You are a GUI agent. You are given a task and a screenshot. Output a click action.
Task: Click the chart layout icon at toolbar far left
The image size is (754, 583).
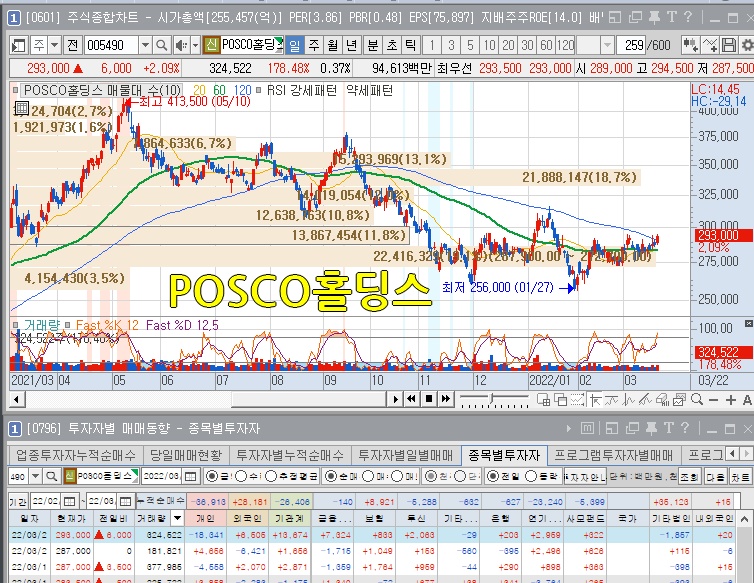click(18, 46)
